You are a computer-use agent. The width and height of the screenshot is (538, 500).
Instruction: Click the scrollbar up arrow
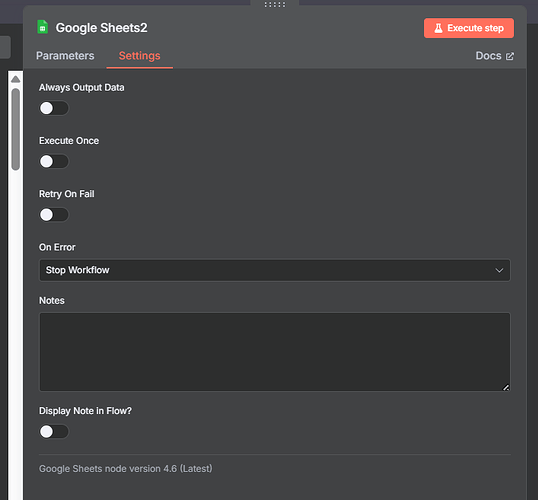pos(15,79)
